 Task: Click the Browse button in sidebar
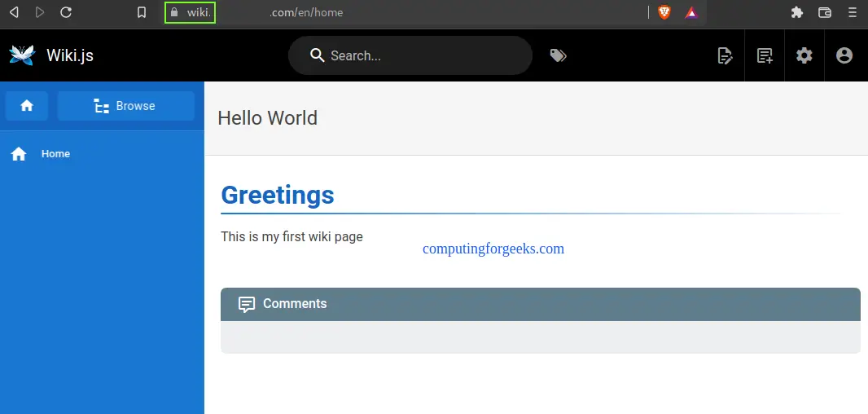(x=125, y=106)
